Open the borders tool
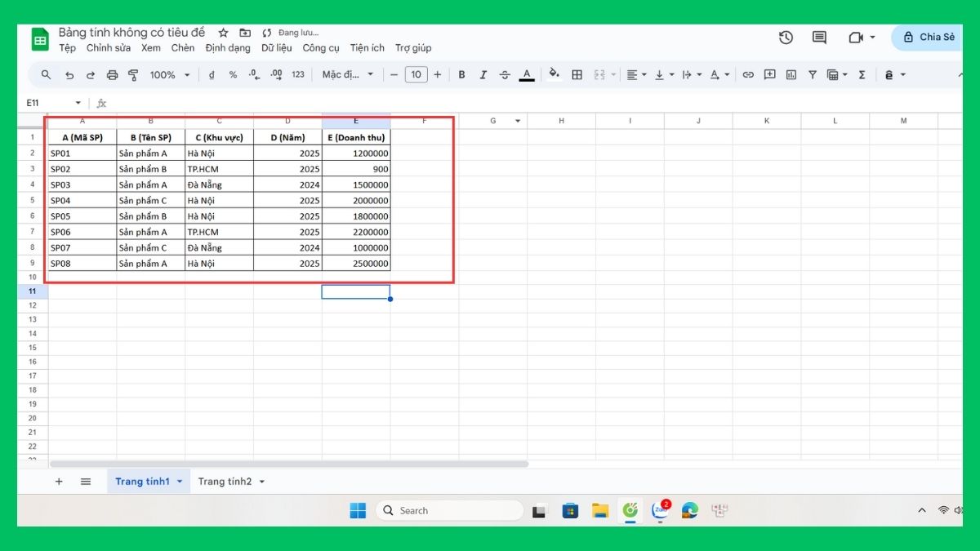Image resolution: width=980 pixels, height=551 pixels. [x=577, y=75]
